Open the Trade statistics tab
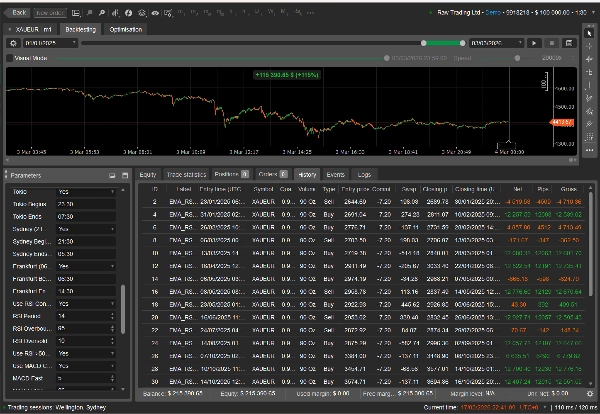This screenshot has width=600, height=414. tap(188, 174)
